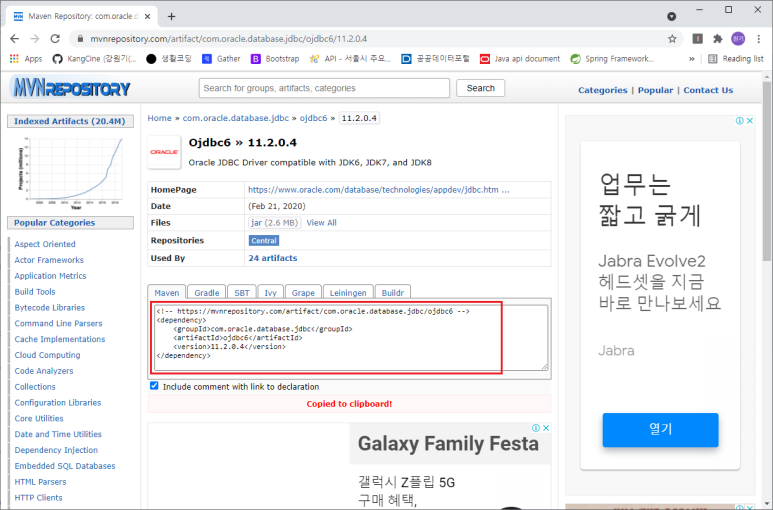The width and height of the screenshot is (773, 510).
Task: Open Build Tools category
Action: click(35, 292)
